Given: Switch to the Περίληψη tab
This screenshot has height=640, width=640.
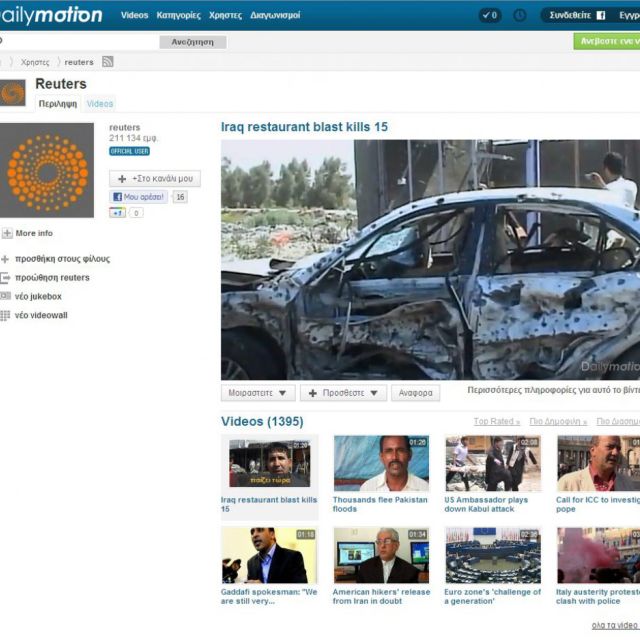Looking at the screenshot, I should point(58,104).
